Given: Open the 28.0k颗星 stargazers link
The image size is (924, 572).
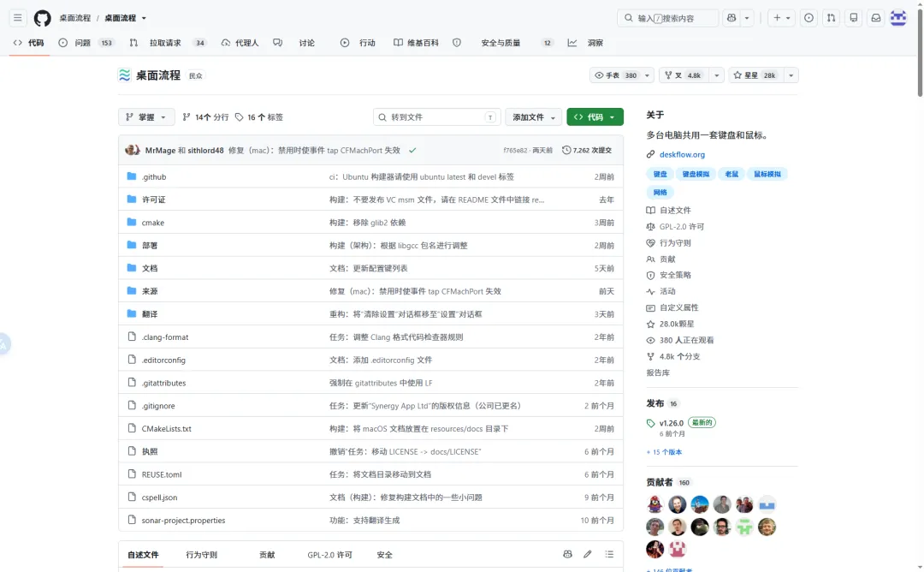Looking at the screenshot, I should click(x=677, y=324).
